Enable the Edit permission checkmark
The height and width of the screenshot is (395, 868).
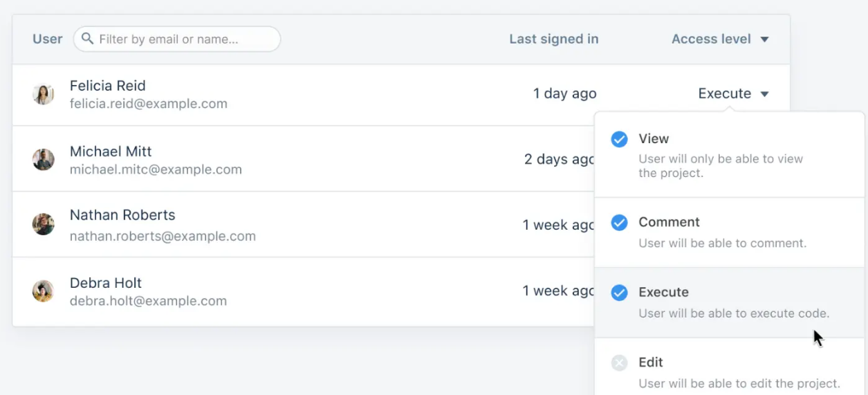[x=619, y=362]
